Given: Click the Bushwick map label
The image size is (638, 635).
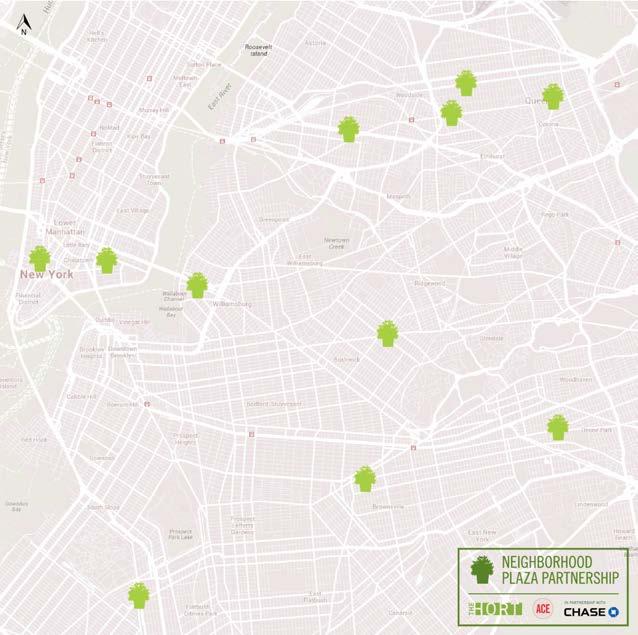Looking at the screenshot, I should 347,360.
